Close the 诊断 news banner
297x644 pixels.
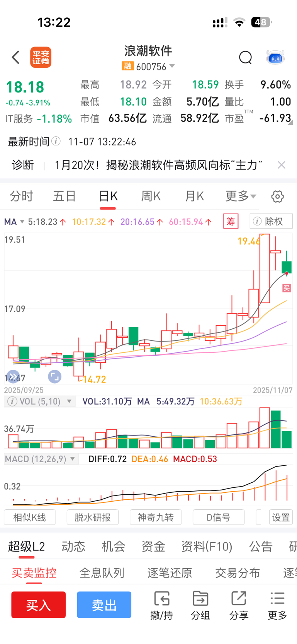click(x=282, y=165)
